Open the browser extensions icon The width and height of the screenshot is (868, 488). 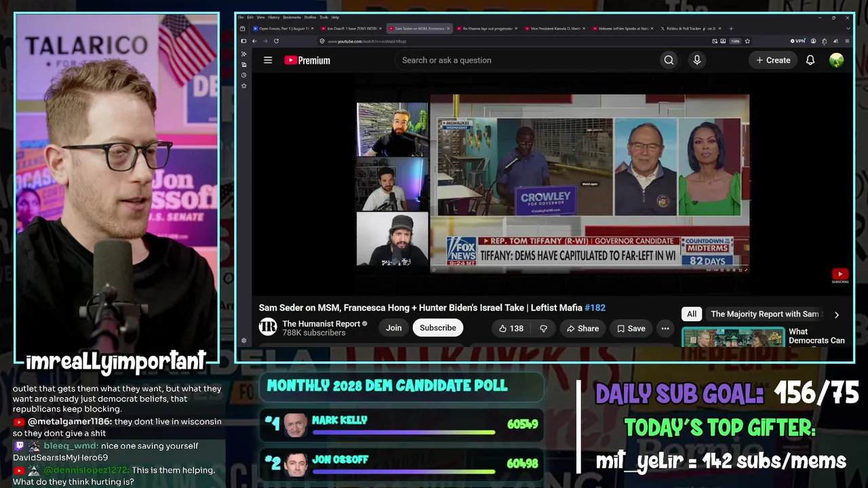(x=824, y=41)
